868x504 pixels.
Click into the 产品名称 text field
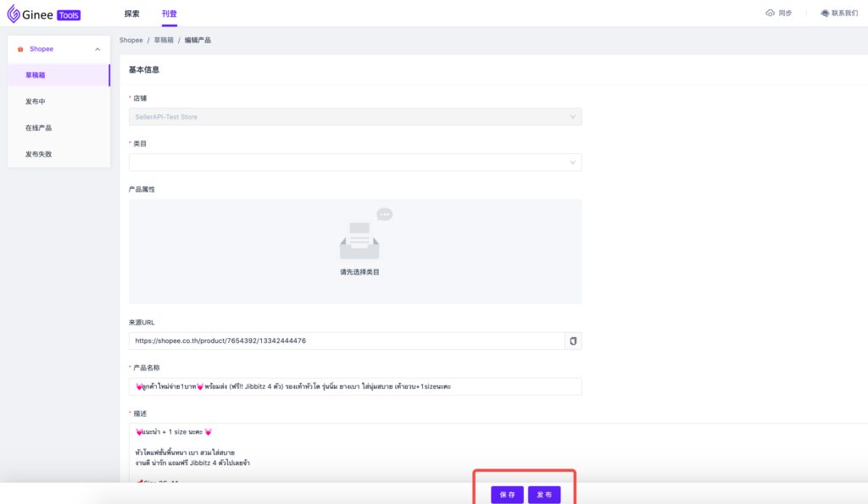pos(355,386)
